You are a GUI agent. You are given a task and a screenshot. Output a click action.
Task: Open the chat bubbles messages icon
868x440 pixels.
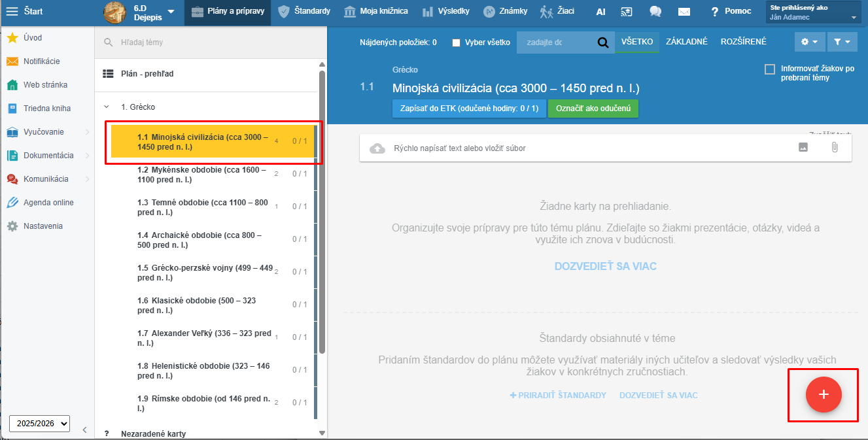655,11
